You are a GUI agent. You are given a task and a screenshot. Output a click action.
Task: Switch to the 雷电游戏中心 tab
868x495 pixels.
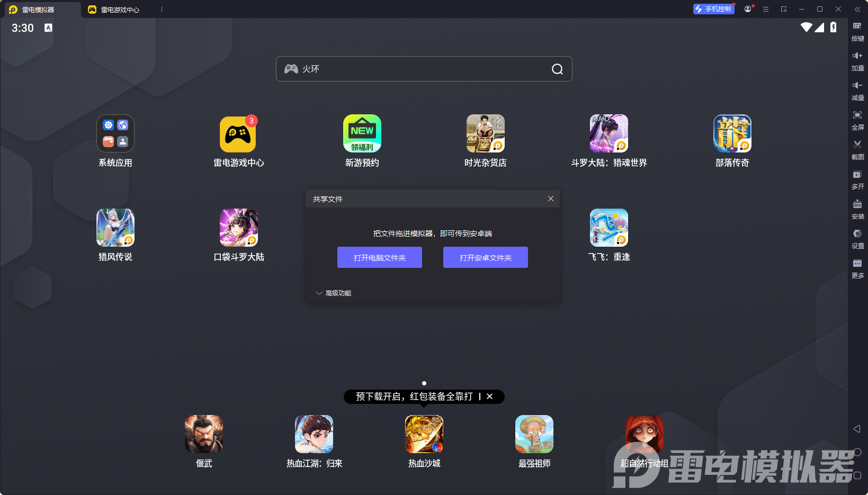click(114, 10)
